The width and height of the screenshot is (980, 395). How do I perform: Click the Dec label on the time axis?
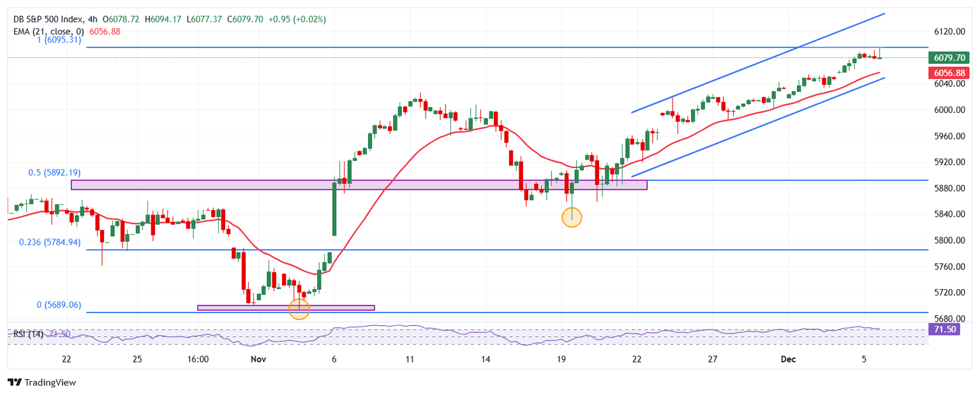(789, 359)
